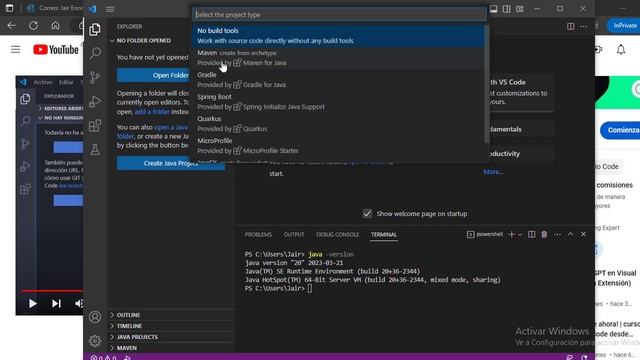Open the Run and Debug view
This screenshot has width=640, height=360.
[95, 101]
